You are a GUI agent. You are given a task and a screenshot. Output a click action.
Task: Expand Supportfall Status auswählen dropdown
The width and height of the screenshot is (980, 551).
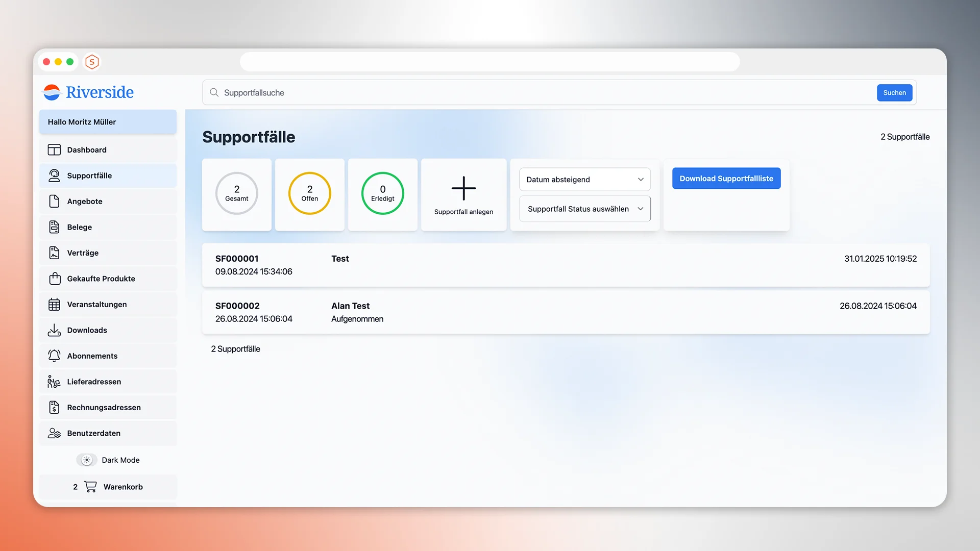coord(584,209)
